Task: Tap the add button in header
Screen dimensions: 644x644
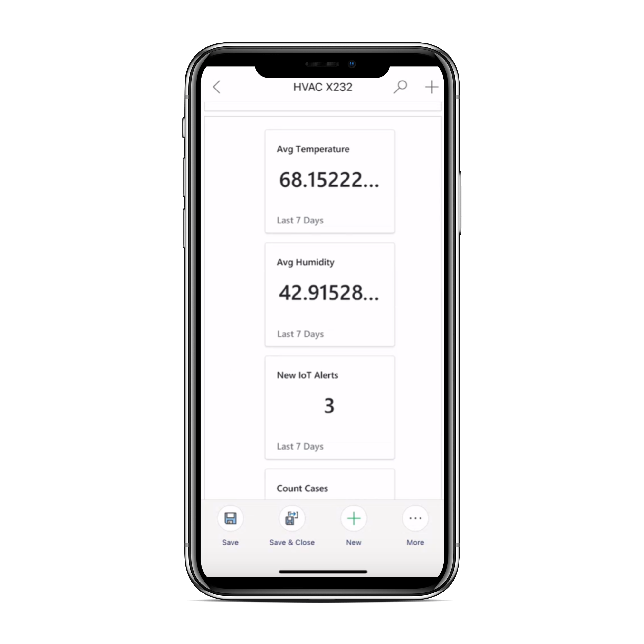Action: click(x=431, y=87)
